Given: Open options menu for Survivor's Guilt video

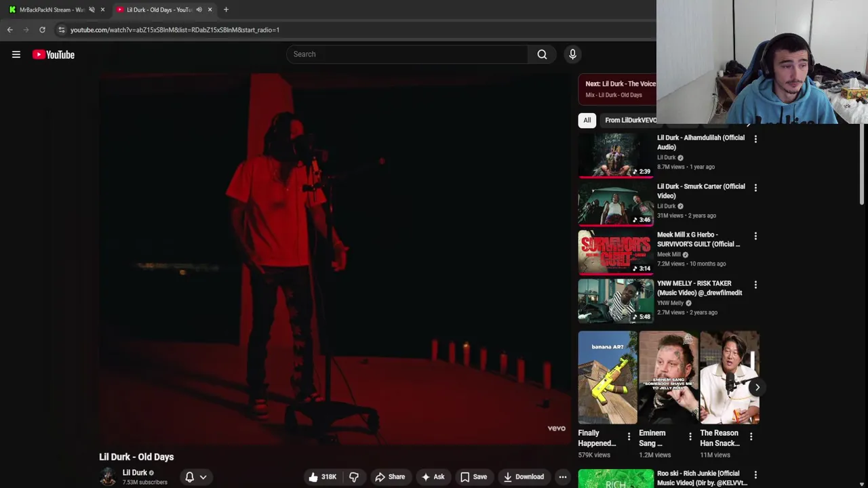Looking at the screenshot, I should pos(755,236).
